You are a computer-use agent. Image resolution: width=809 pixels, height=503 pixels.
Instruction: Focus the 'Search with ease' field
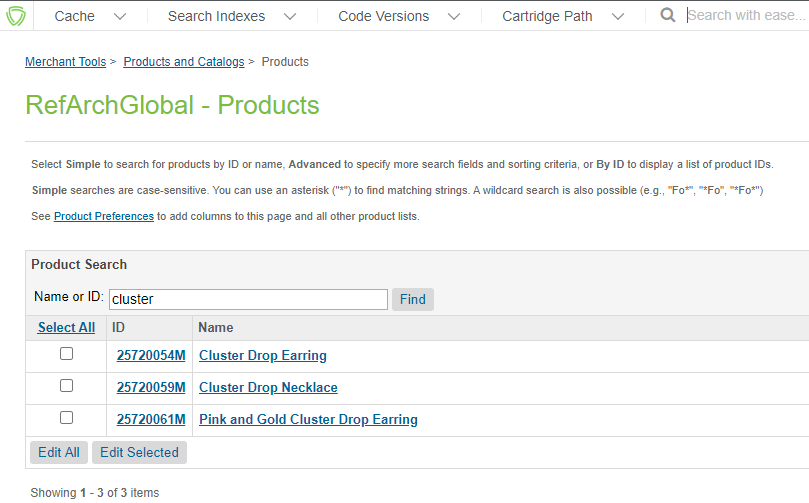(x=747, y=15)
